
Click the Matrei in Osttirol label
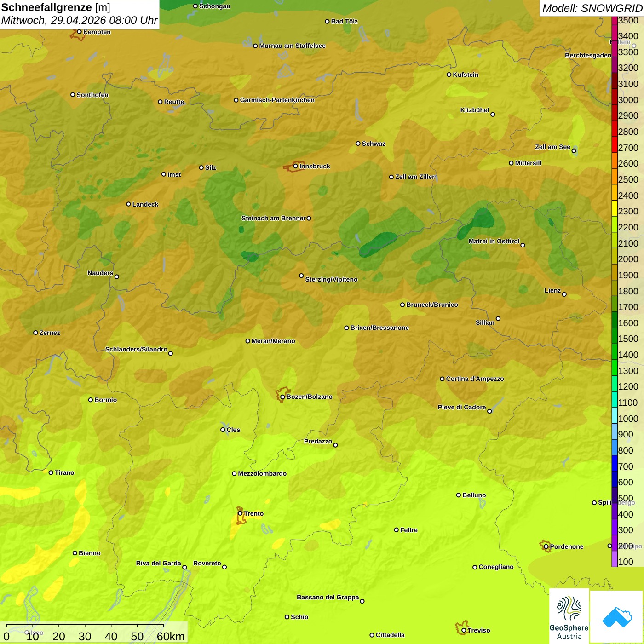494,241
